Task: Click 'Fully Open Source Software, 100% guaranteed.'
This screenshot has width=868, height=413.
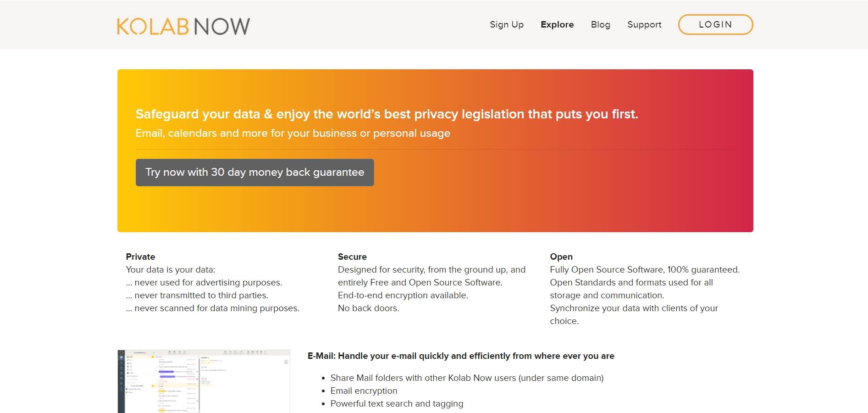Action: click(645, 269)
